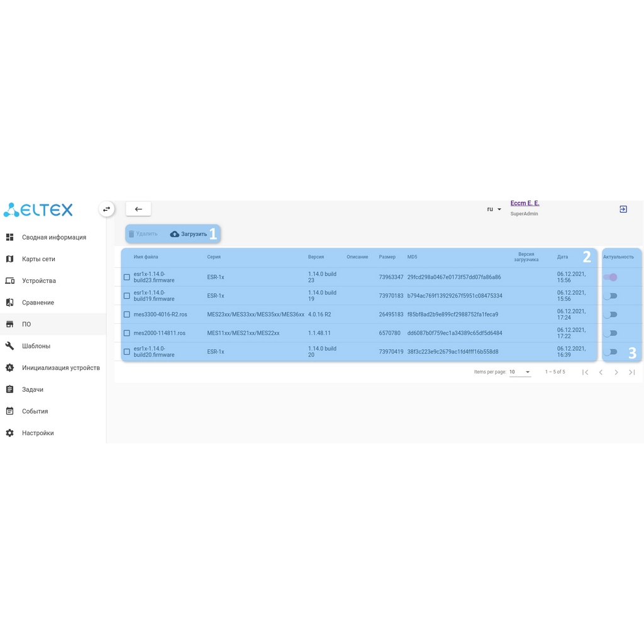Enable Актуальность toggle for mes2000-114811.ros

[x=610, y=333]
